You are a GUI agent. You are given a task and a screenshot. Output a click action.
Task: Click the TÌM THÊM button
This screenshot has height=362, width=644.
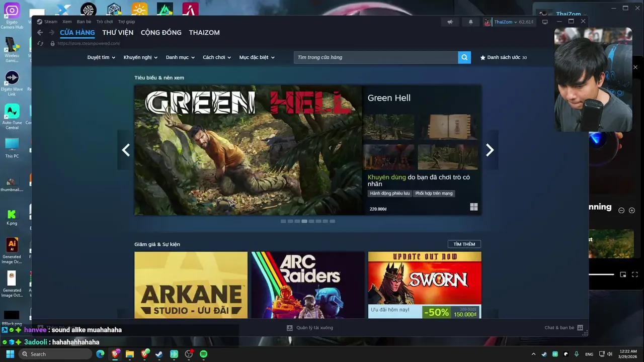click(x=464, y=244)
